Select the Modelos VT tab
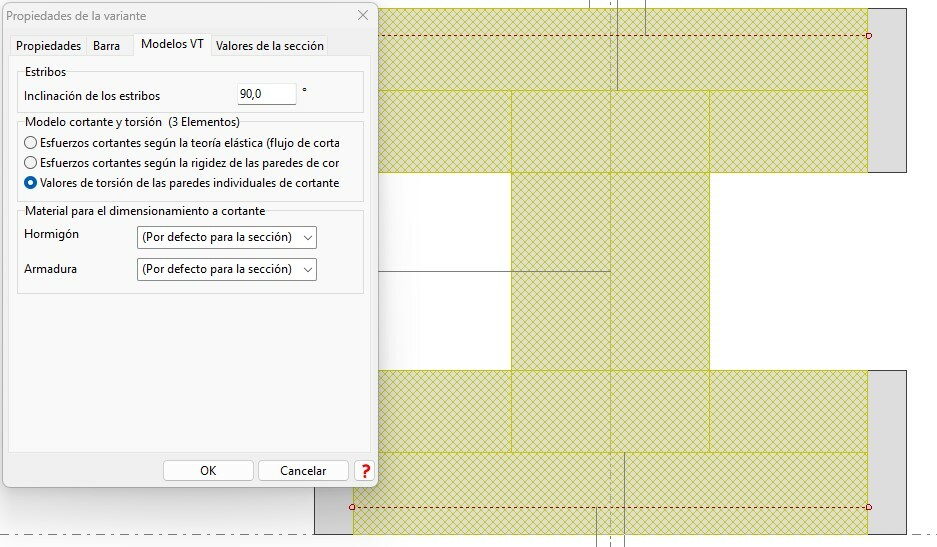This screenshot has height=547, width=937. (172, 45)
